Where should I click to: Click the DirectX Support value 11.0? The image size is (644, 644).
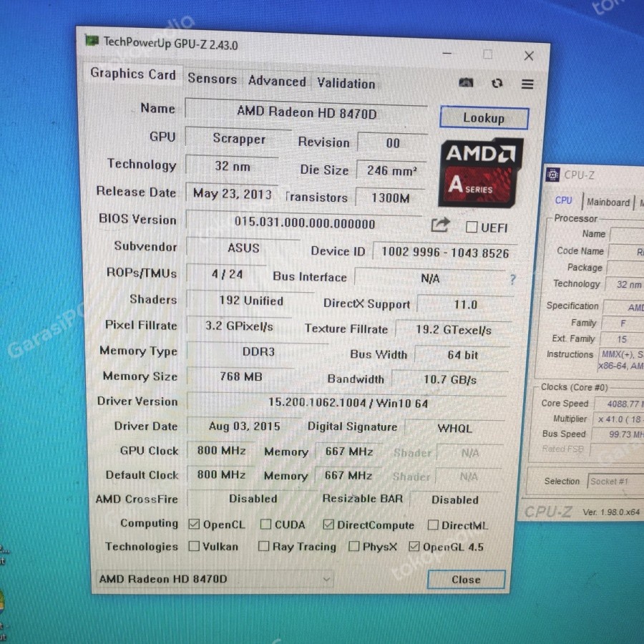click(x=465, y=304)
